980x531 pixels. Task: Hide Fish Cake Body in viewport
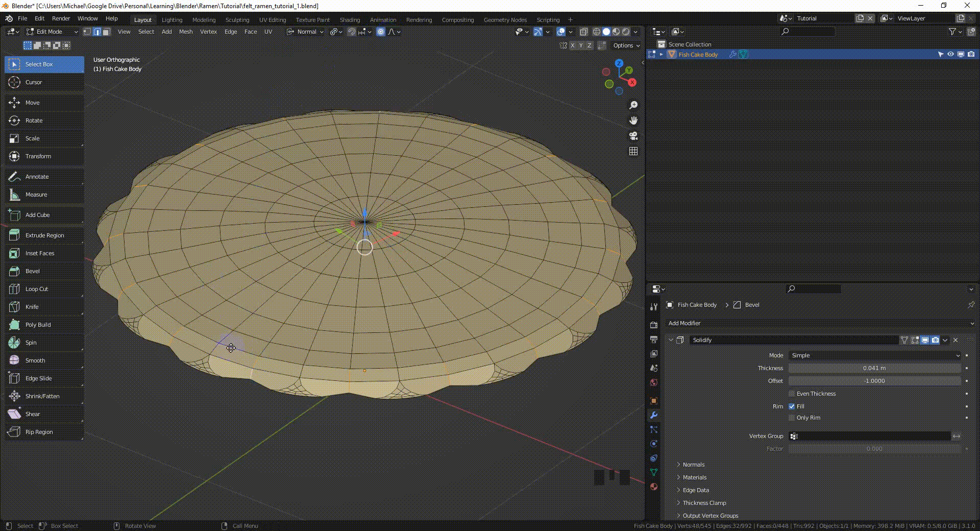coord(950,54)
